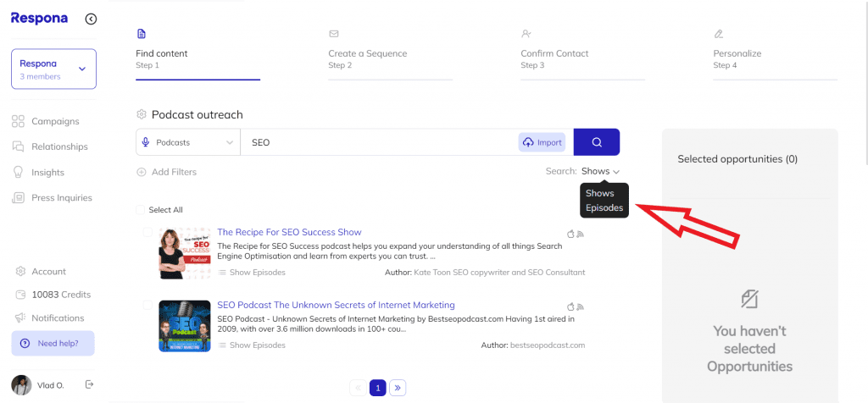This screenshot has height=403, width=868.
Task: Click the Confirm Contact person icon
Action: click(x=526, y=34)
